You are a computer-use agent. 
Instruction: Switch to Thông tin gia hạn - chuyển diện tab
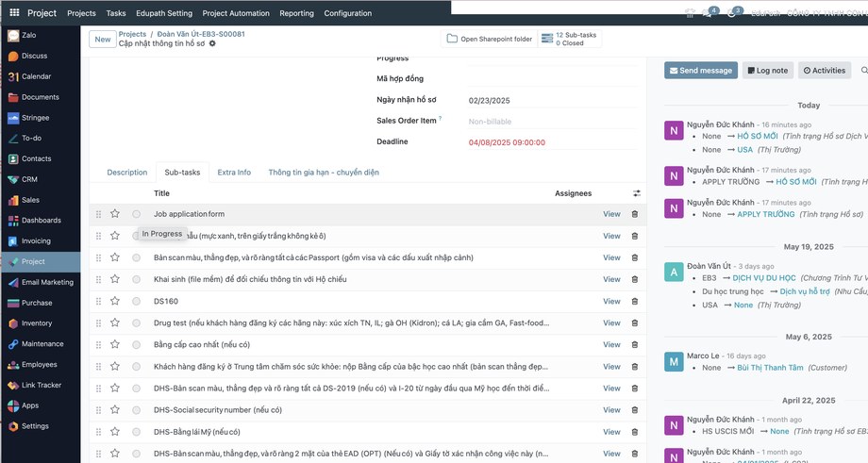coord(324,173)
